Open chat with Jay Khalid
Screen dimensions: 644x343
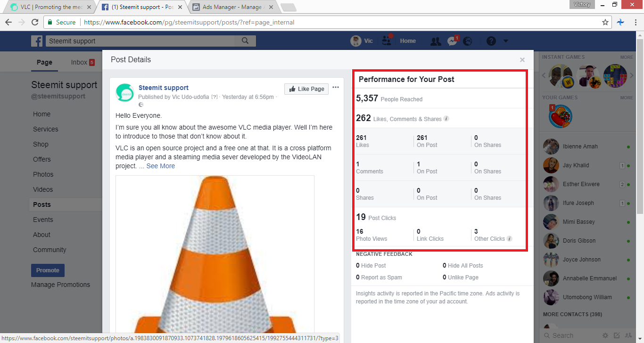pos(586,165)
